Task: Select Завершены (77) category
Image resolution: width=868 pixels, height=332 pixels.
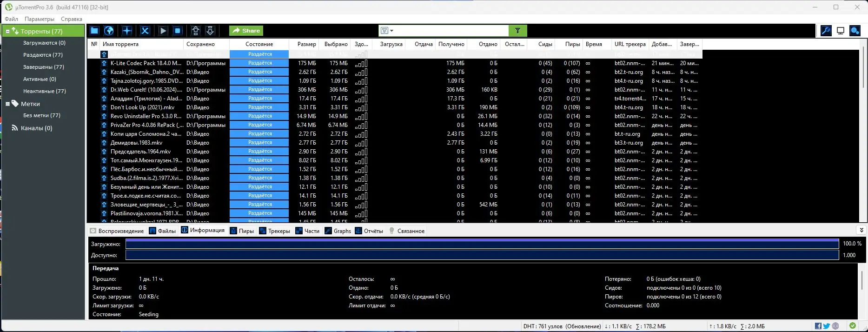Action: (44, 67)
